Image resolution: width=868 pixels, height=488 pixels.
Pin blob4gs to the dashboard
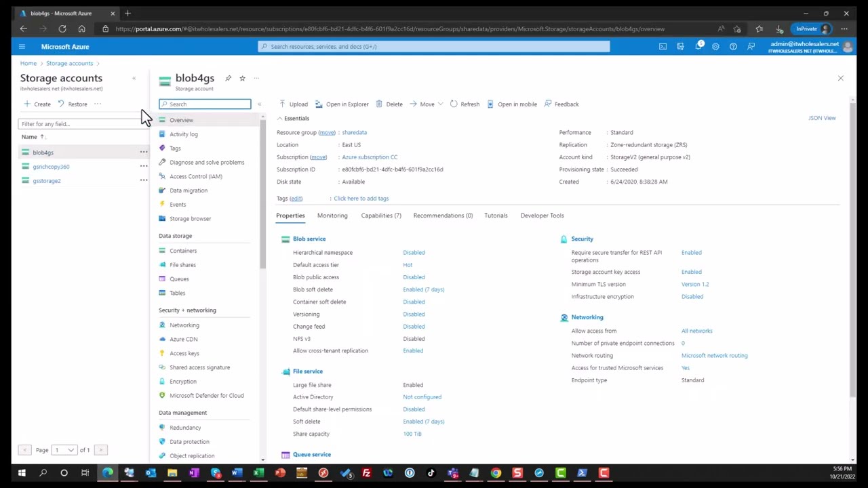tap(228, 79)
